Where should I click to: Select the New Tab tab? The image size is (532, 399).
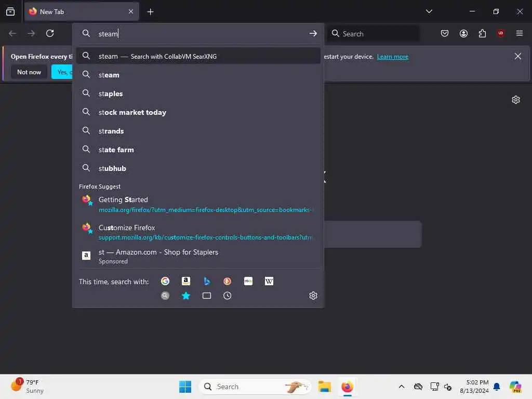click(82, 11)
